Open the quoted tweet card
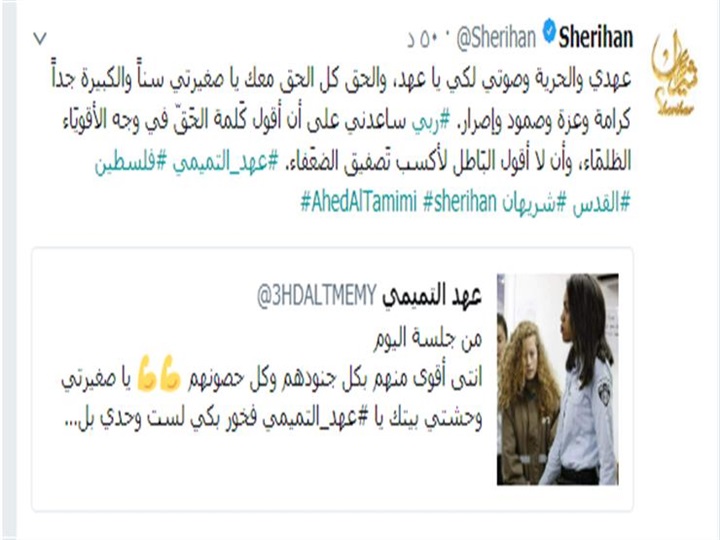Viewport: 720px width, 540px height. 332,379
